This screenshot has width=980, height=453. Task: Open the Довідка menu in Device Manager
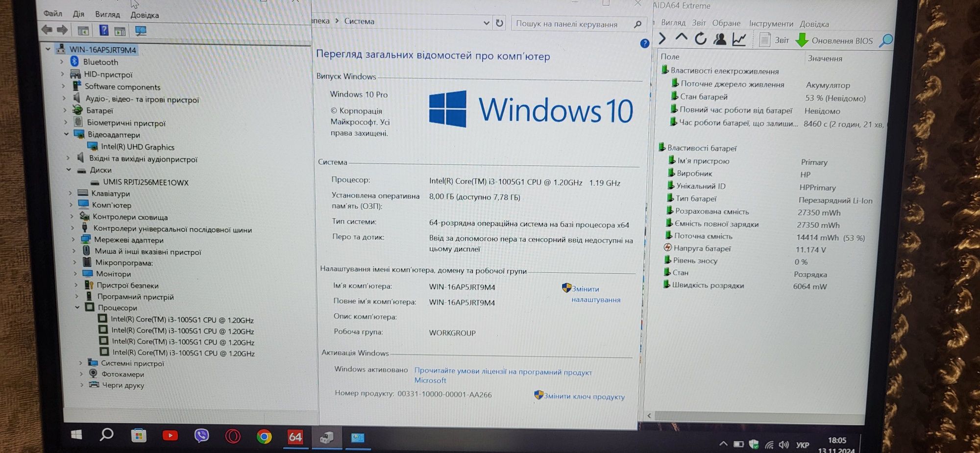tap(145, 15)
